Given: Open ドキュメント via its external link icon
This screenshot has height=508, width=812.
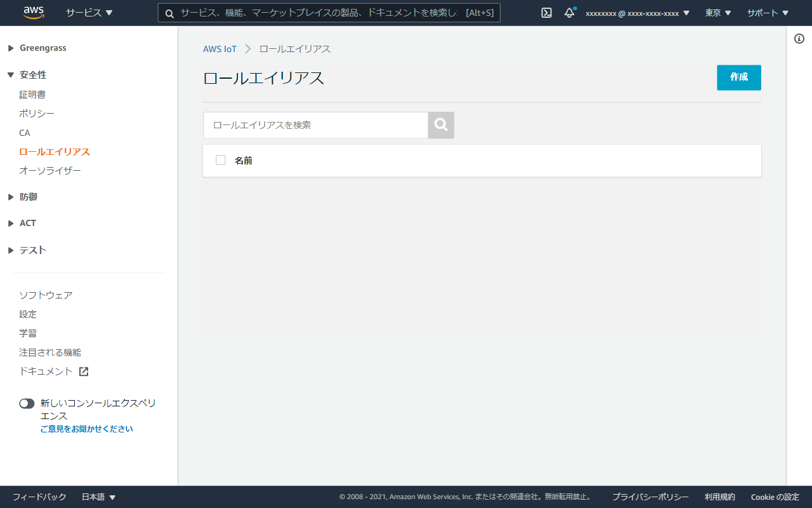Looking at the screenshot, I should tap(83, 371).
